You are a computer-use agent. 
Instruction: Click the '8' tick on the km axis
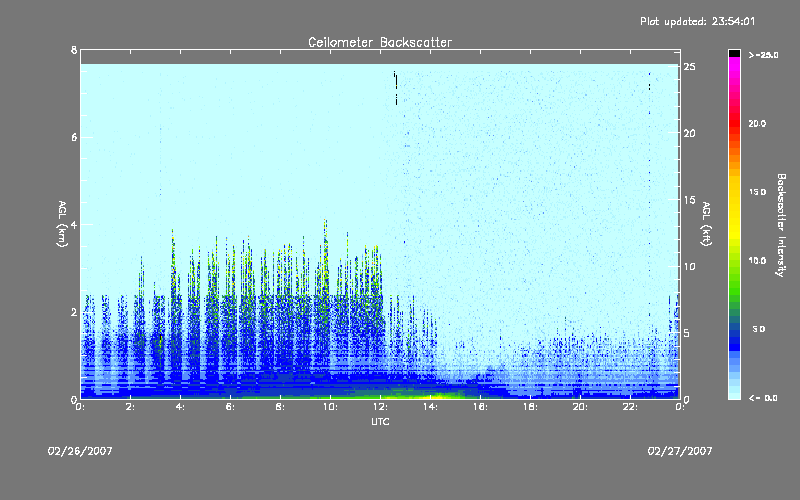74,50
